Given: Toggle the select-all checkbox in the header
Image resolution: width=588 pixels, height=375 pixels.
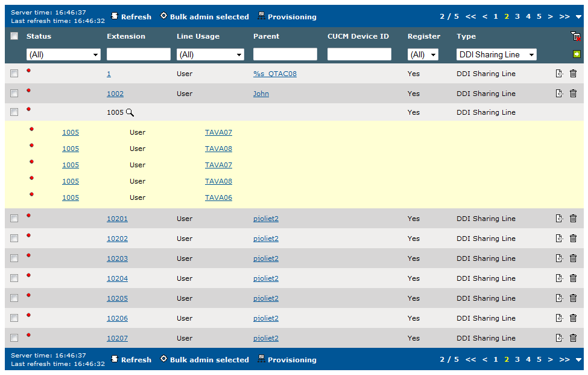Looking at the screenshot, I should [14, 36].
